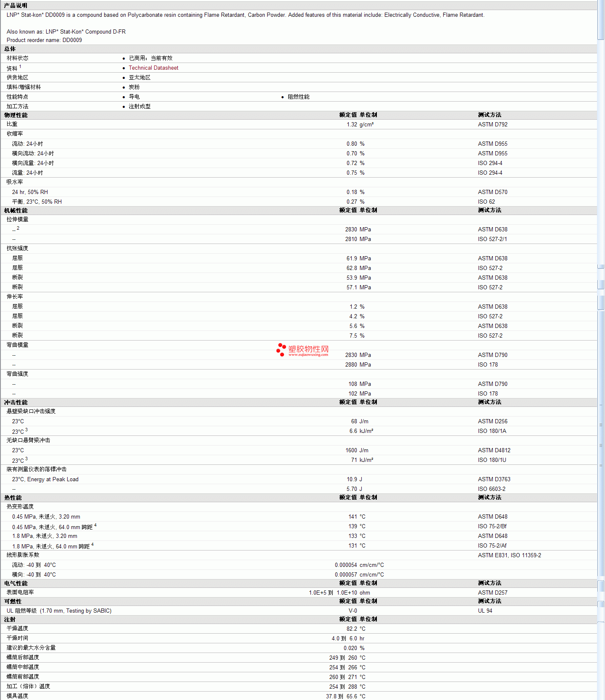Click the '横向流动: 24小时' shrinkage row label
This screenshot has height=700, width=605.
tap(33, 153)
